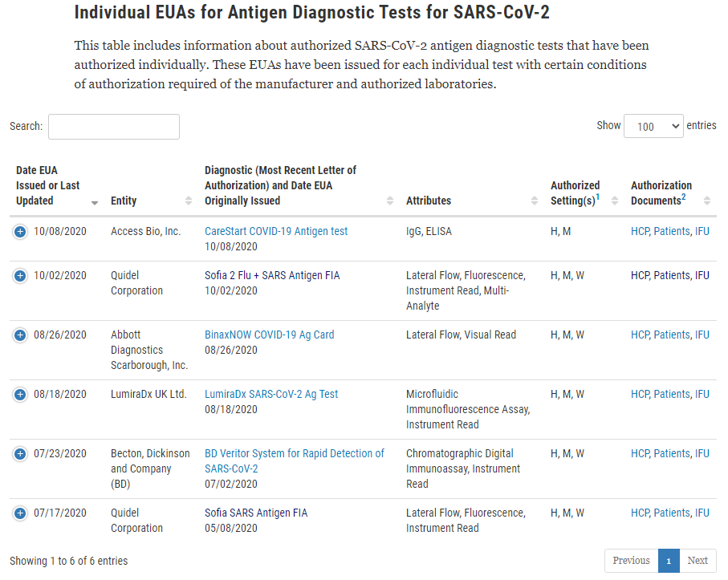This screenshot has height=580, width=728.
Task: Open HCP document in Access Bio row
Action: click(640, 231)
